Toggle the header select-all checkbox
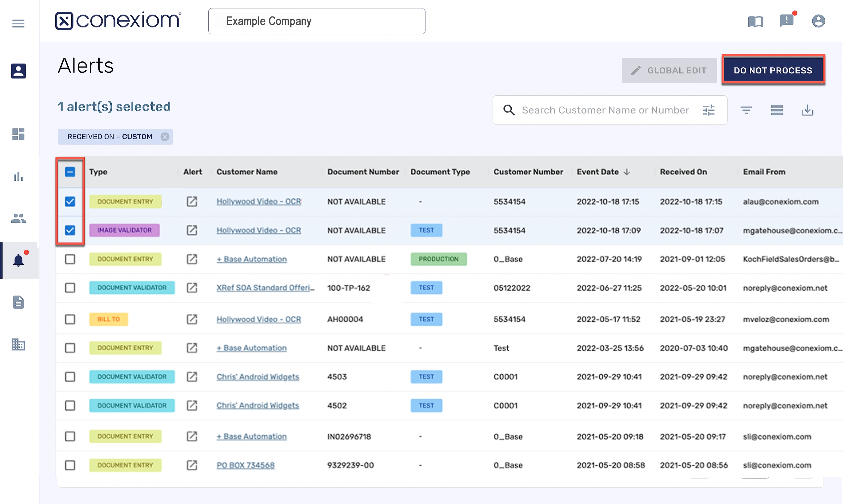844x504 pixels. (x=70, y=172)
